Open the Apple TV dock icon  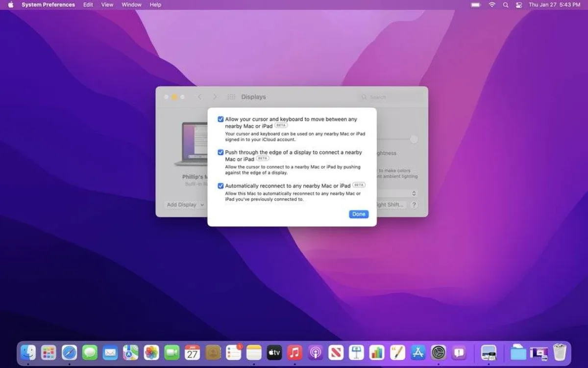point(274,352)
